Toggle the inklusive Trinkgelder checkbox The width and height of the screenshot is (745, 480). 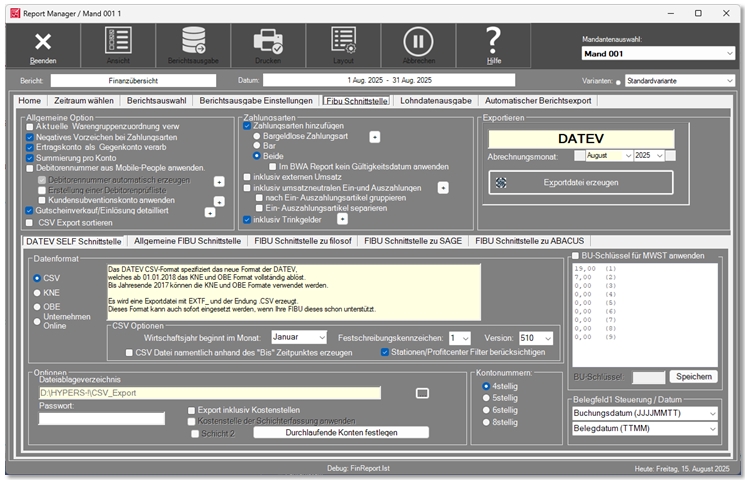click(247, 218)
